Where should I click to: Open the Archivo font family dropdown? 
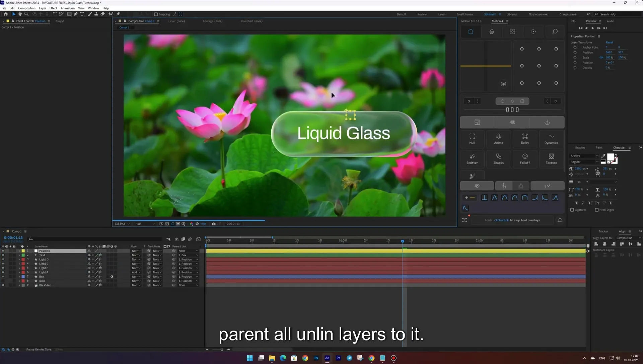point(584,156)
